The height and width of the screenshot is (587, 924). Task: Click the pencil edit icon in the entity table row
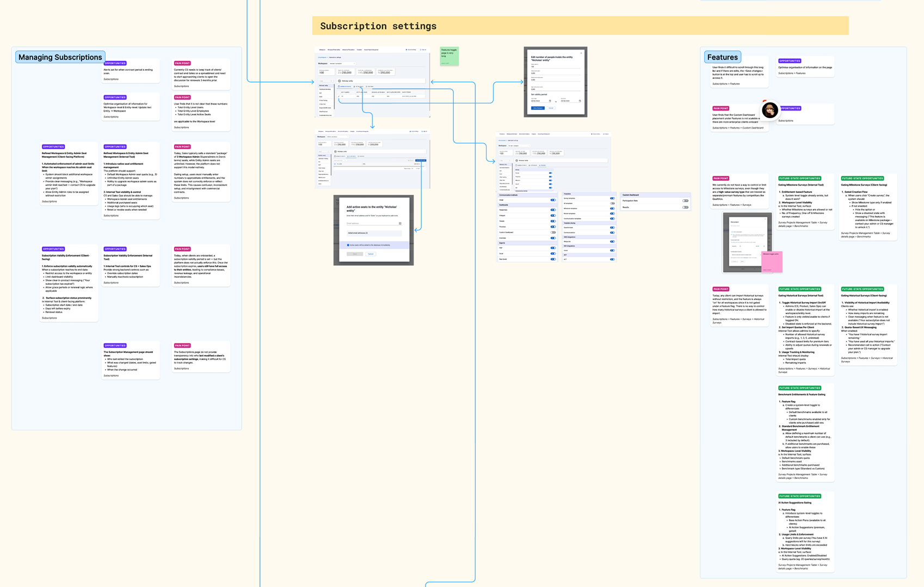click(x=338, y=96)
